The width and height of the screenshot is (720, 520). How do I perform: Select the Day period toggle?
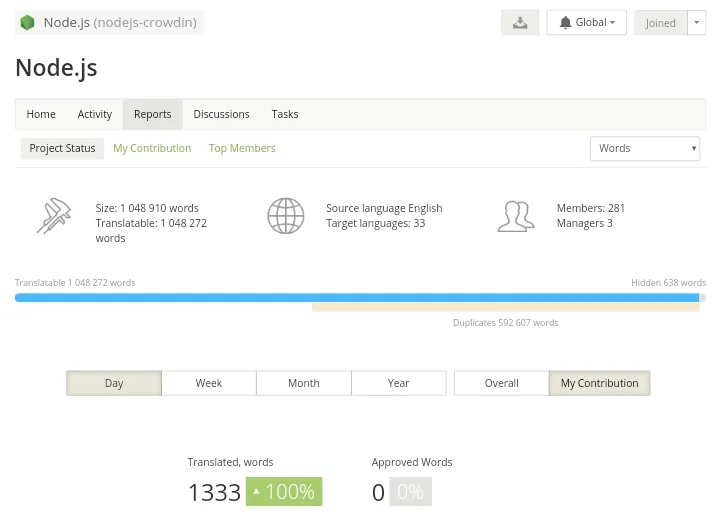114,383
